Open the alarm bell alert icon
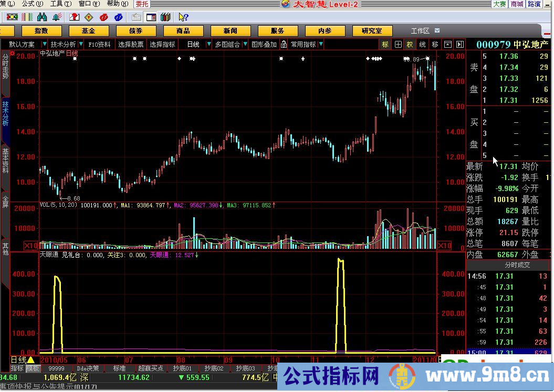 tap(57, 18)
